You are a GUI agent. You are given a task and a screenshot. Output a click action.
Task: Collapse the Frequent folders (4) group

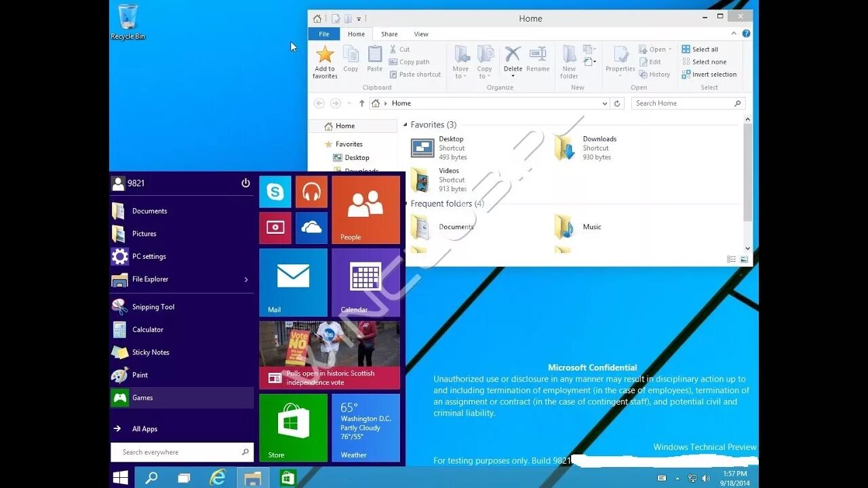coord(406,204)
